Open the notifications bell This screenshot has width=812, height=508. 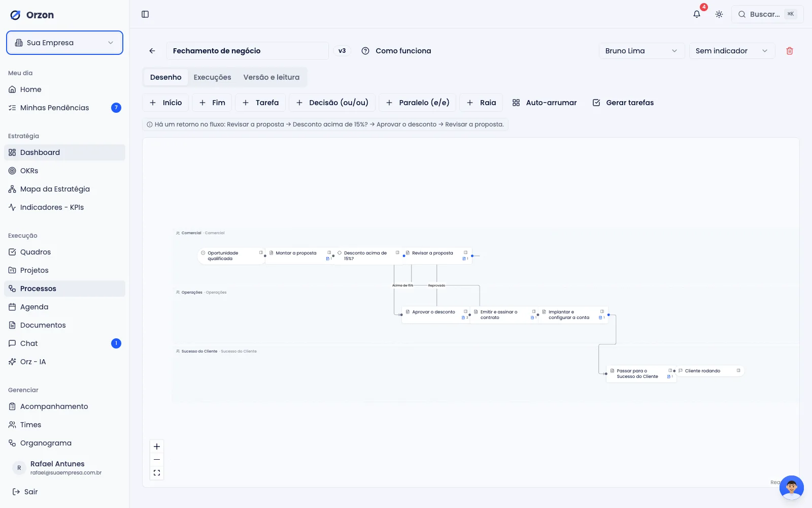697,14
